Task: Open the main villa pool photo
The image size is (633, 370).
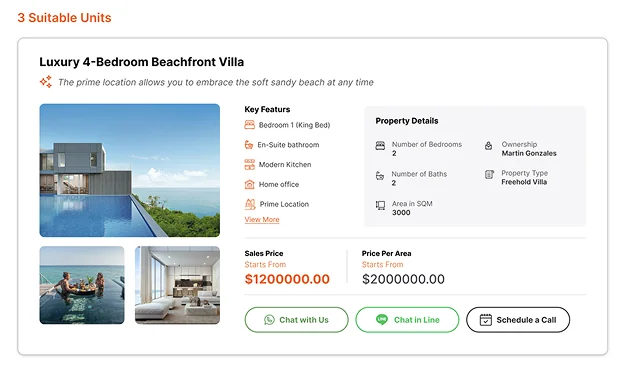Action: (130, 170)
